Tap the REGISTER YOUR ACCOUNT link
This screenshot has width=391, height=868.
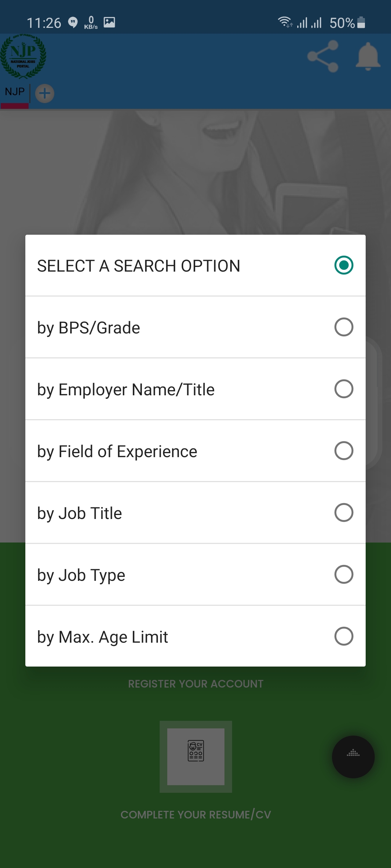195,684
